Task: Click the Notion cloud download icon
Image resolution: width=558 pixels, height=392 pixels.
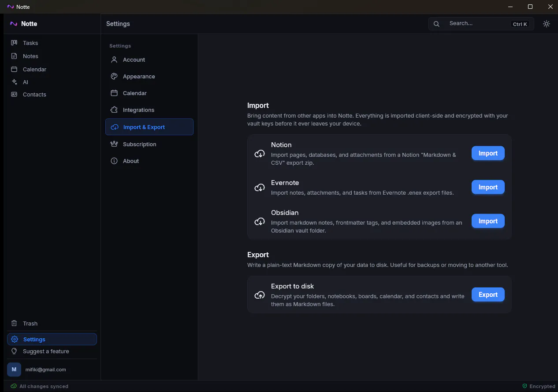Action: pos(260,154)
